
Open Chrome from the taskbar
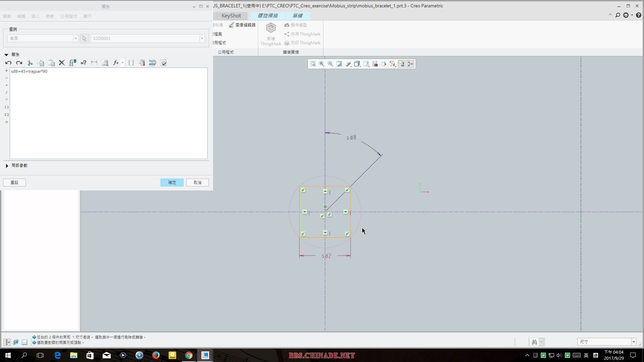coord(189,355)
